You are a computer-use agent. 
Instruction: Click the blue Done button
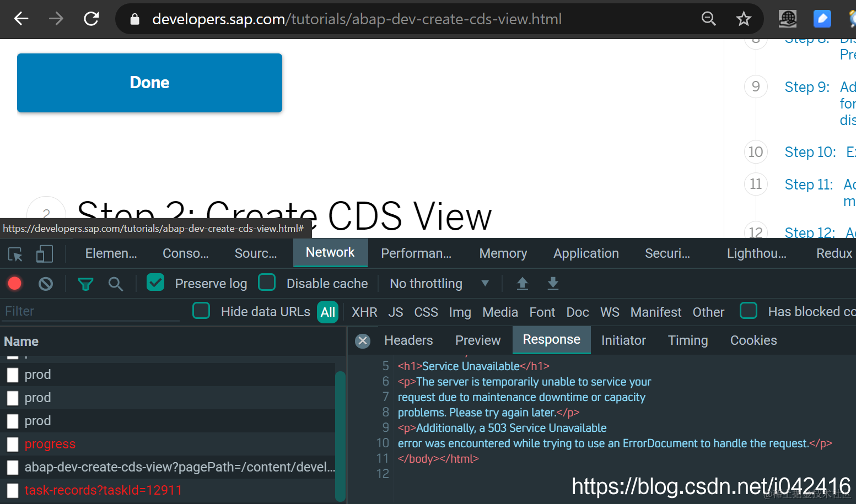tap(149, 83)
